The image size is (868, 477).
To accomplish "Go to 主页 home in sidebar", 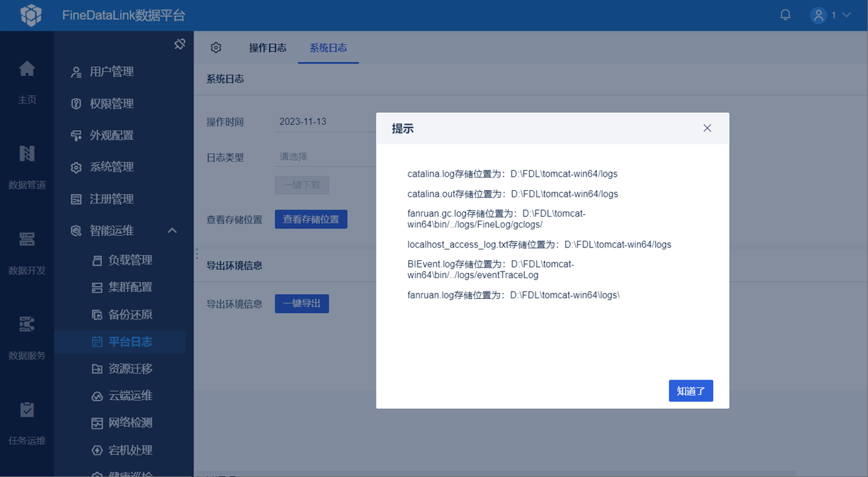I will pyautogui.click(x=27, y=83).
